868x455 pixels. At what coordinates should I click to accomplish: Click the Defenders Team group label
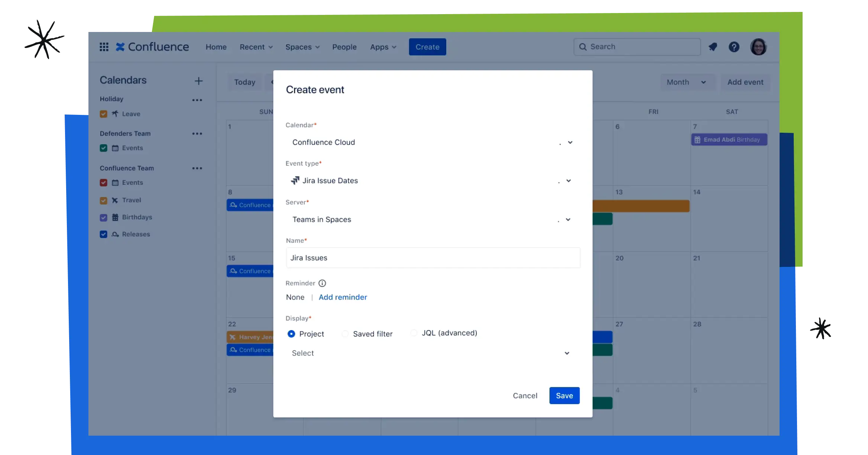[x=125, y=133]
